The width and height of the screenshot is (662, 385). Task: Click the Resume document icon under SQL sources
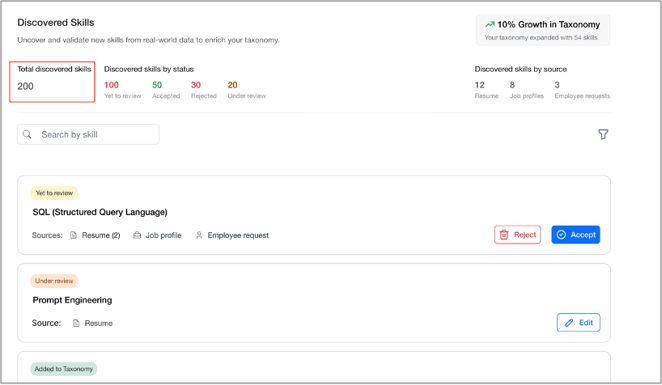click(73, 235)
